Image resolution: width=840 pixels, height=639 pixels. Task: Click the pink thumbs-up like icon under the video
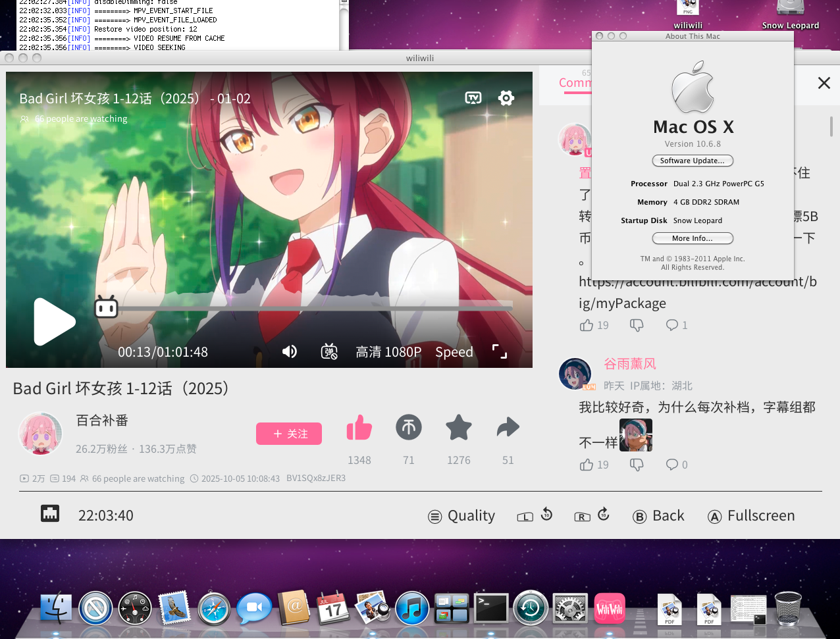[x=359, y=428]
